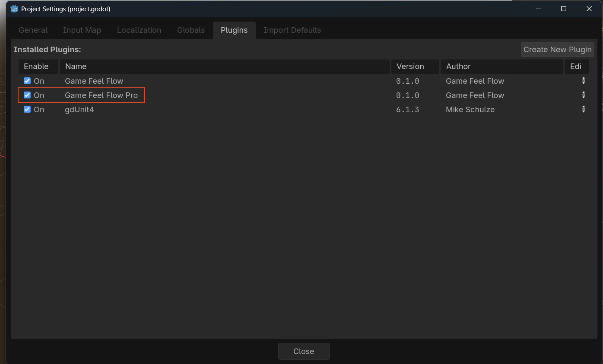Select the gdUnit4 plugin name
The height and width of the screenshot is (364, 603).
(79, 109)
